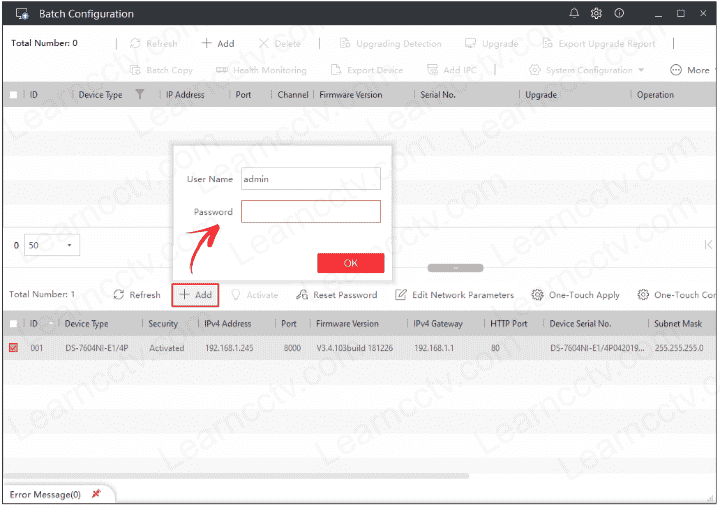Screen dimensions: 720x506
Task: Click the info icon in title bar
Action: tap(620, 14)
